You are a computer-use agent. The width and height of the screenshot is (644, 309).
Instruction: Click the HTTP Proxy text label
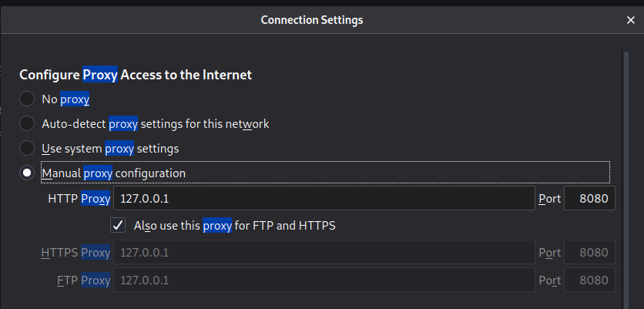[79, 199]
